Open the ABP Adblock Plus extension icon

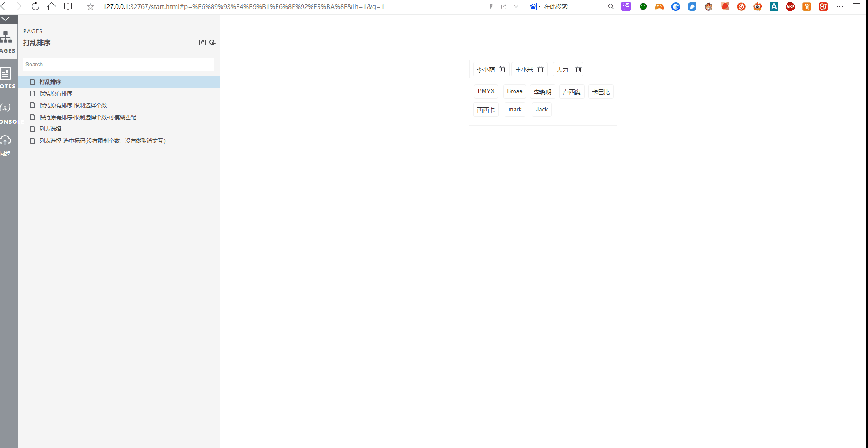click(x=791, y=6)
